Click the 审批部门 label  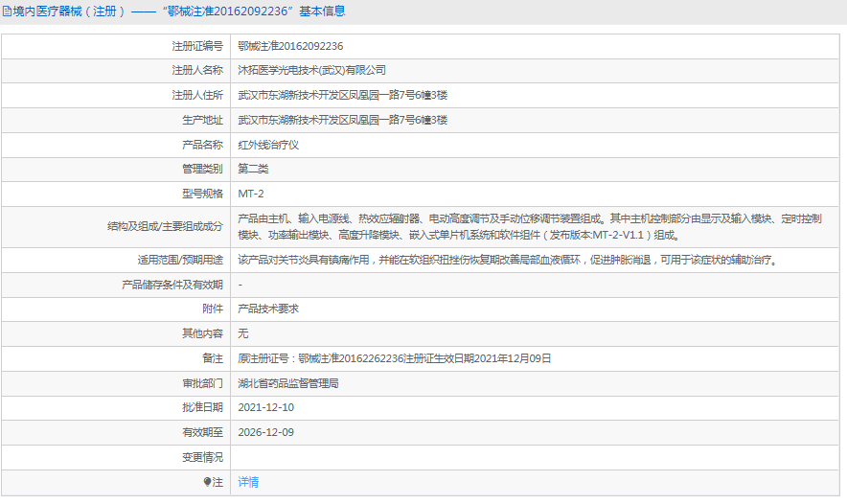202,383
